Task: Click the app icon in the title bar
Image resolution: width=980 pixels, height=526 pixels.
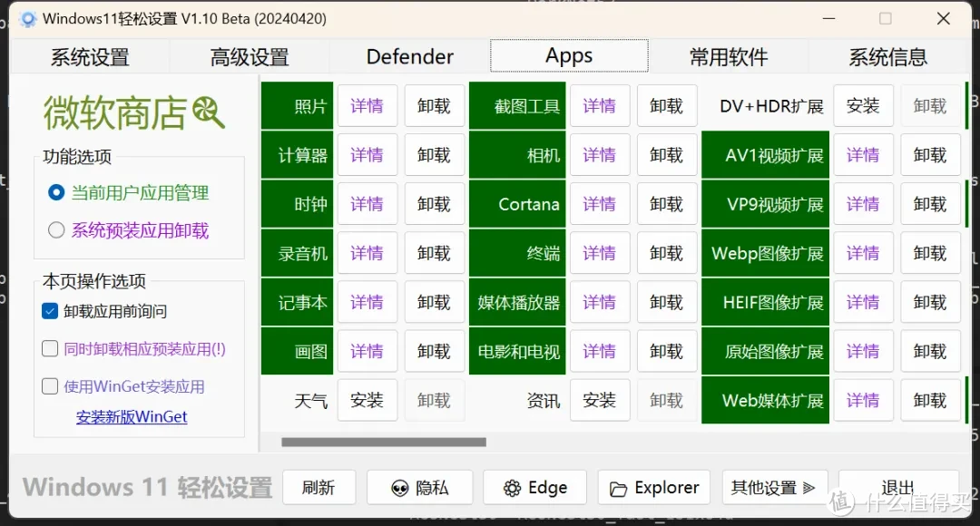Action: click(27, 19)
